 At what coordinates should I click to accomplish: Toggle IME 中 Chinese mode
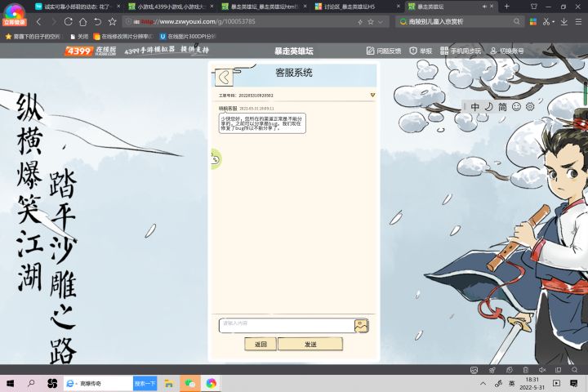(474, 107)
